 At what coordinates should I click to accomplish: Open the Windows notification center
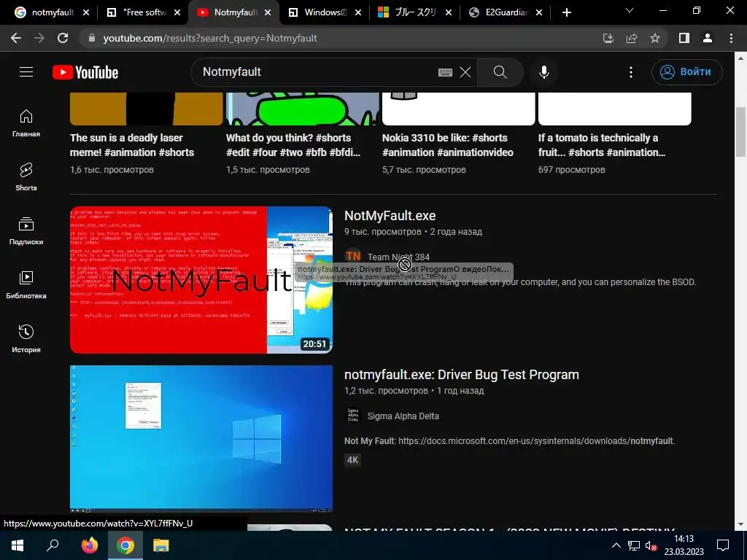723,545
